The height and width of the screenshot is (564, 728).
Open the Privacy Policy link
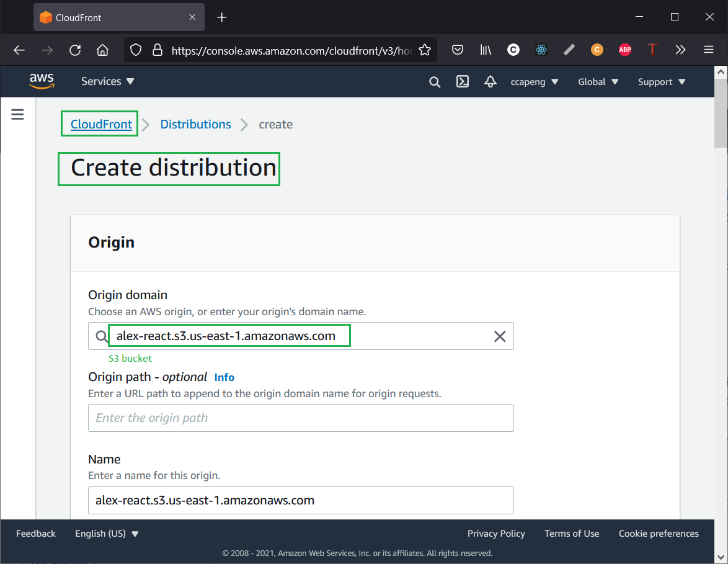(496, 534)
